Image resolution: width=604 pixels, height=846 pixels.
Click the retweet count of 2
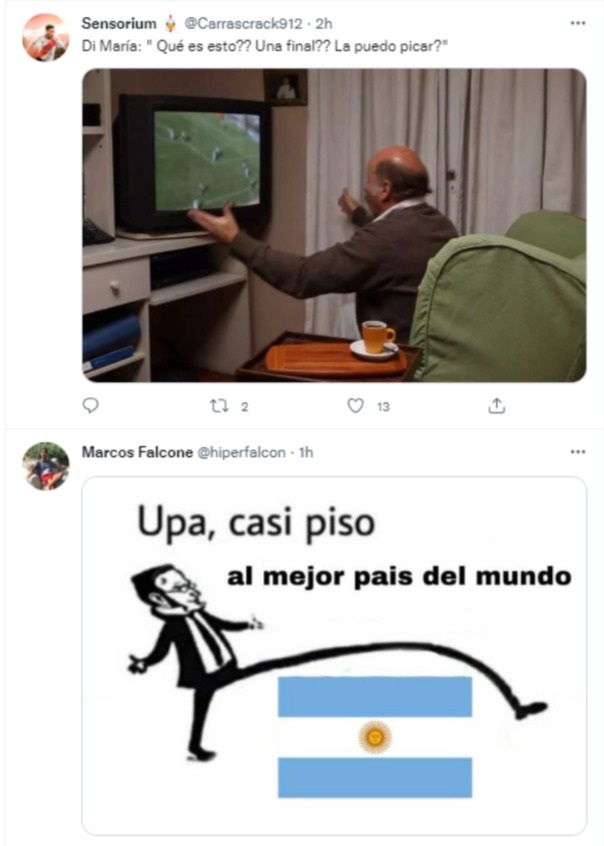pos(245,407)
